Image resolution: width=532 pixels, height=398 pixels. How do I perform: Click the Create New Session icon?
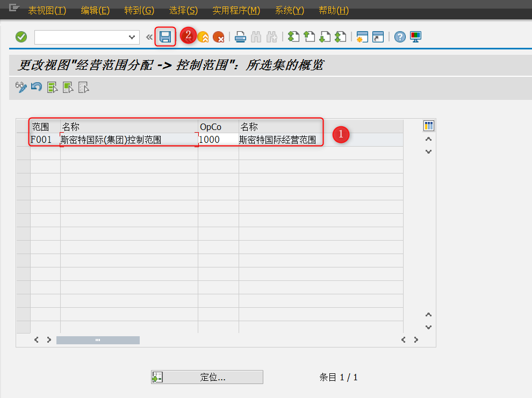tap(362, 37)
